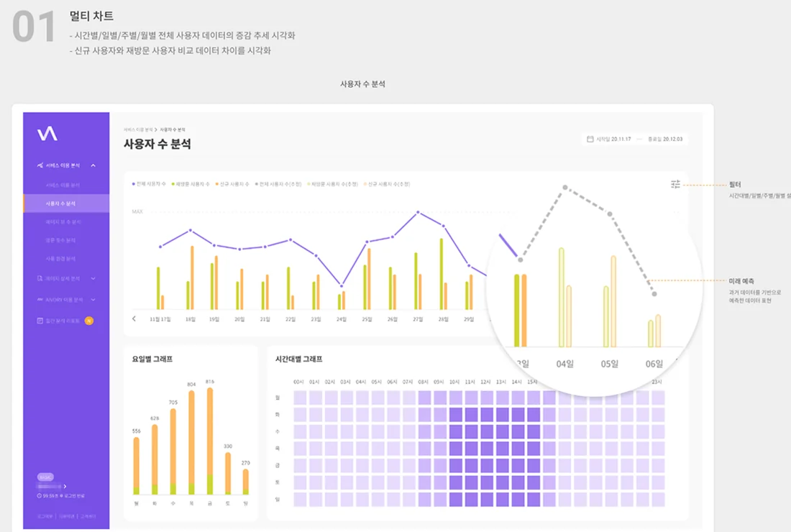
Task: Click the 멀티 차트 heading text
Action: pyautogui.click(x=91, y=16)
